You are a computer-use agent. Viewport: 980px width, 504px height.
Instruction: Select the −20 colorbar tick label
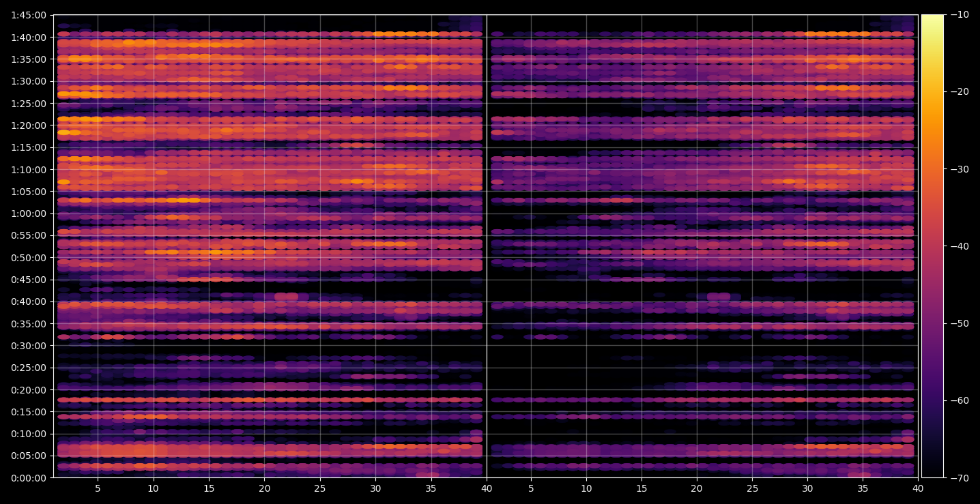[960, 92]
